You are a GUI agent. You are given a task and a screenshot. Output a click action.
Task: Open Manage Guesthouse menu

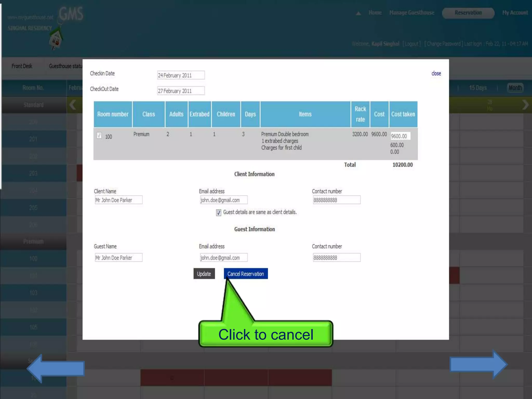tap(412, 13)
